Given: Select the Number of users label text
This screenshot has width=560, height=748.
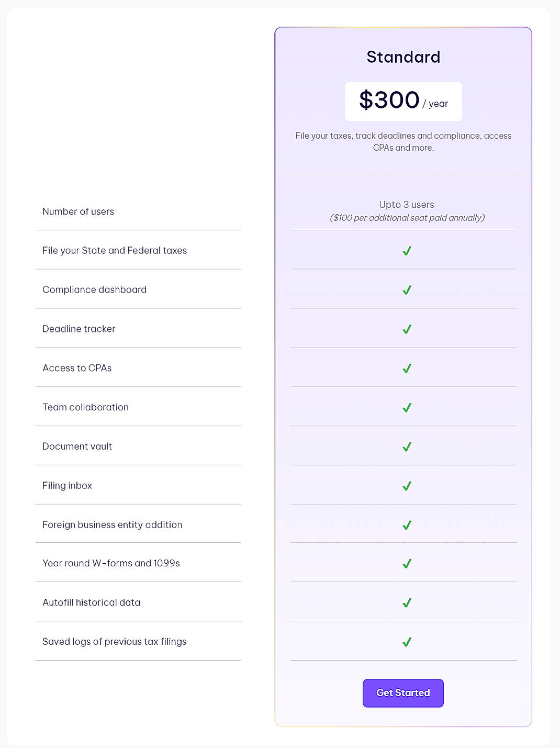Looking at the screenshot, I should click(x=78, y=211).
